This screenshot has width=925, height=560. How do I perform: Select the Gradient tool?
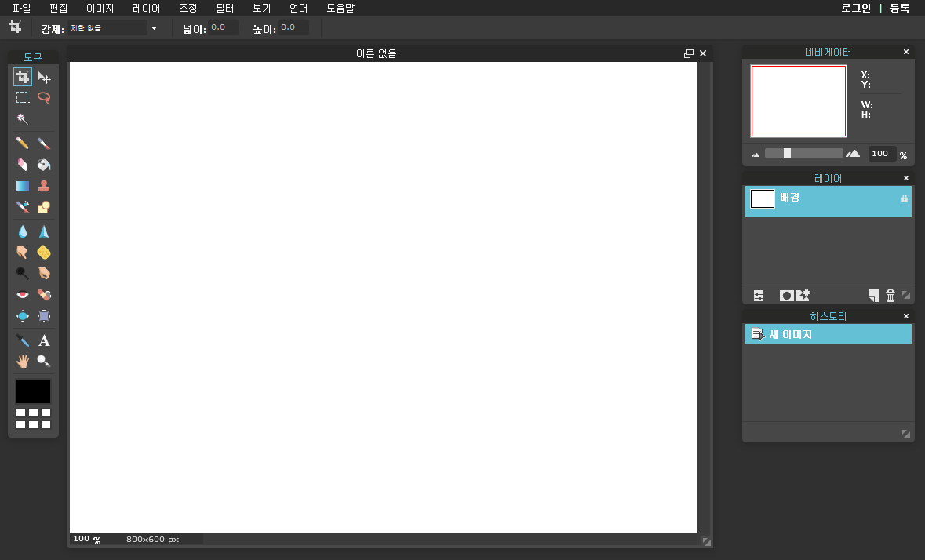tap(23, 186)
